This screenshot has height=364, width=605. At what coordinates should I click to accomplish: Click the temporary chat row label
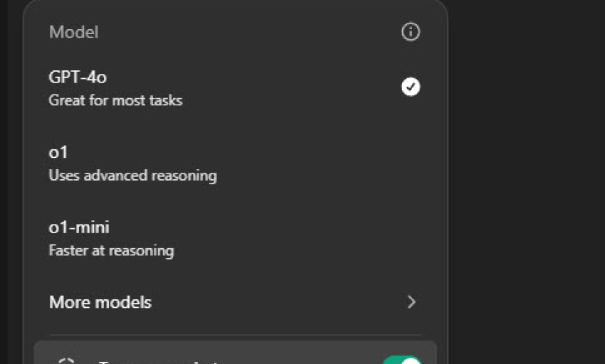point(158,362)
